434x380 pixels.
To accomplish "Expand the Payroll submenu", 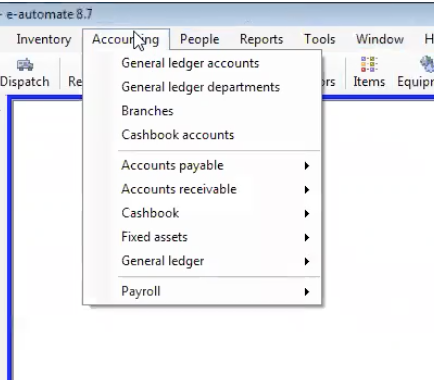I will pos(202,292).
